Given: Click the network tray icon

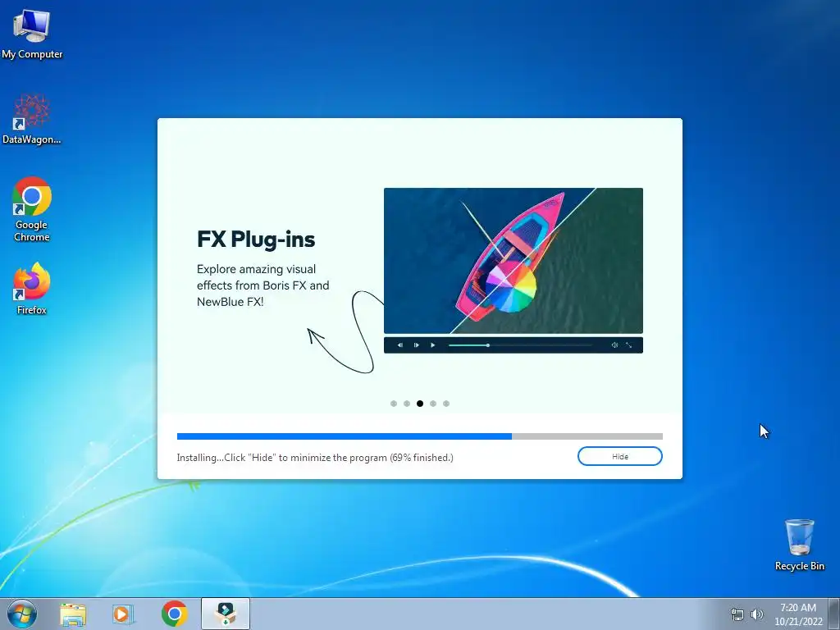Looking at the screenshot, I should tap(737, 614).
